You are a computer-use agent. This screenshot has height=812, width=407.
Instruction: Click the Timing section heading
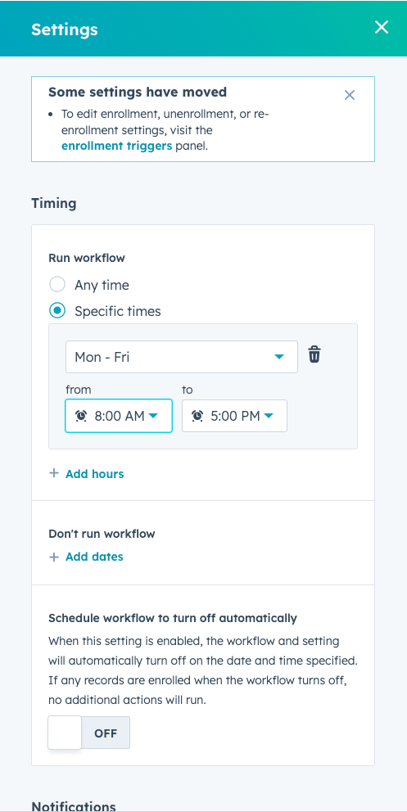pos(54,204)
